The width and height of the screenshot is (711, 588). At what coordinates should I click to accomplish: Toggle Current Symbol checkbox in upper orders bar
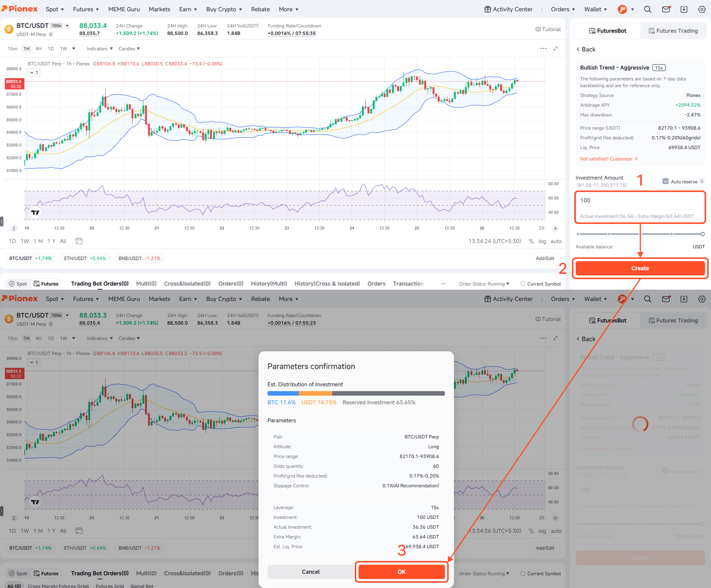523,284
